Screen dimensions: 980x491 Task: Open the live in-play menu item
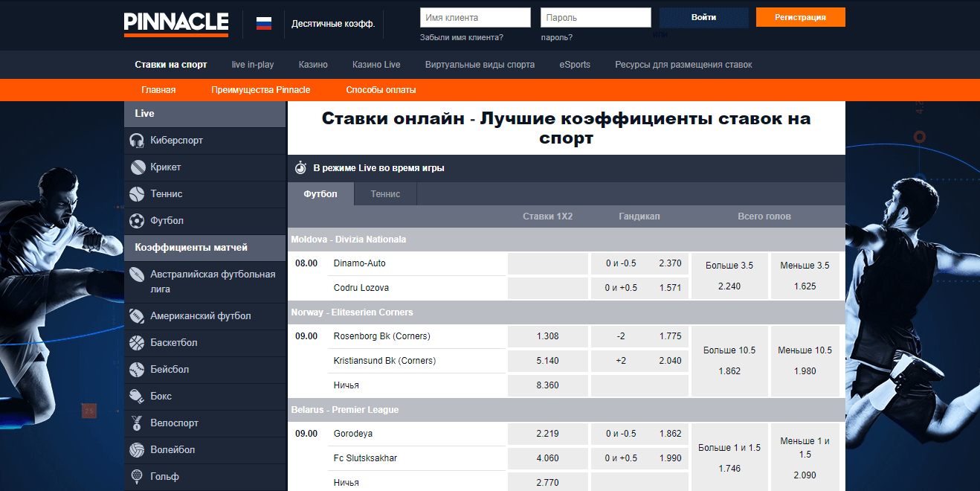point(253,65)
